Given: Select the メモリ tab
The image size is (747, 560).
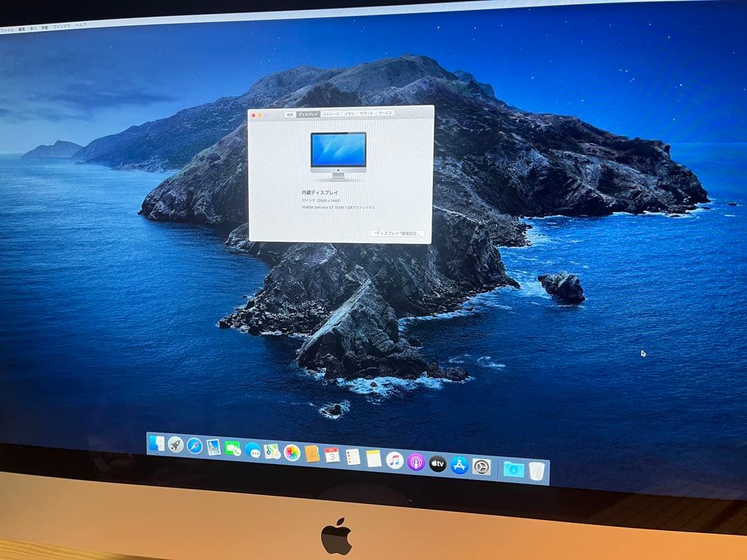Looking at the screenshot, I should point(349,115).
